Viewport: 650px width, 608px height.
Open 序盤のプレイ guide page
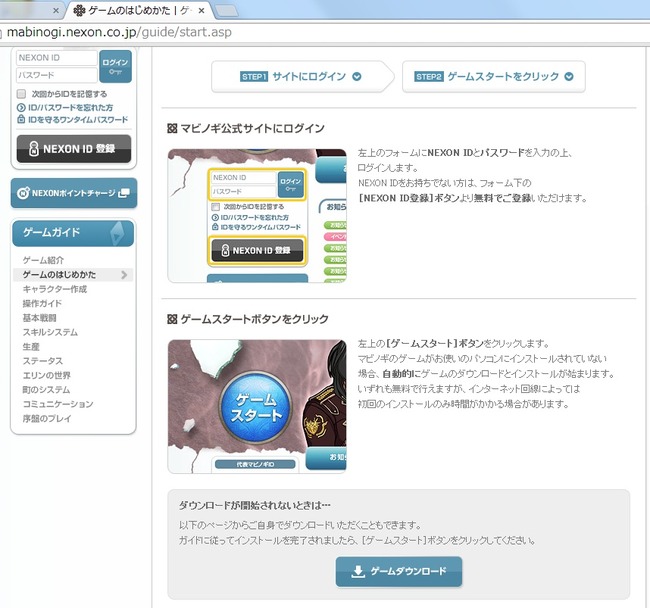47,419
